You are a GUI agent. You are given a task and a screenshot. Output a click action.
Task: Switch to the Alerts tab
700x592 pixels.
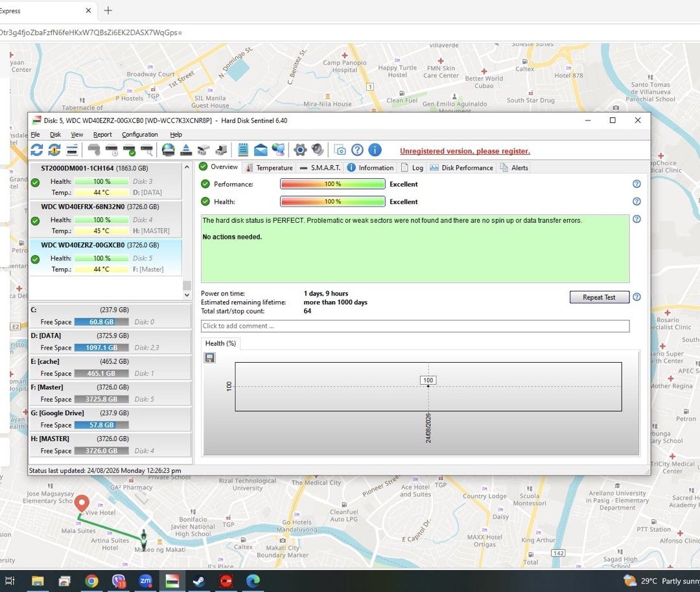(514, 168)
